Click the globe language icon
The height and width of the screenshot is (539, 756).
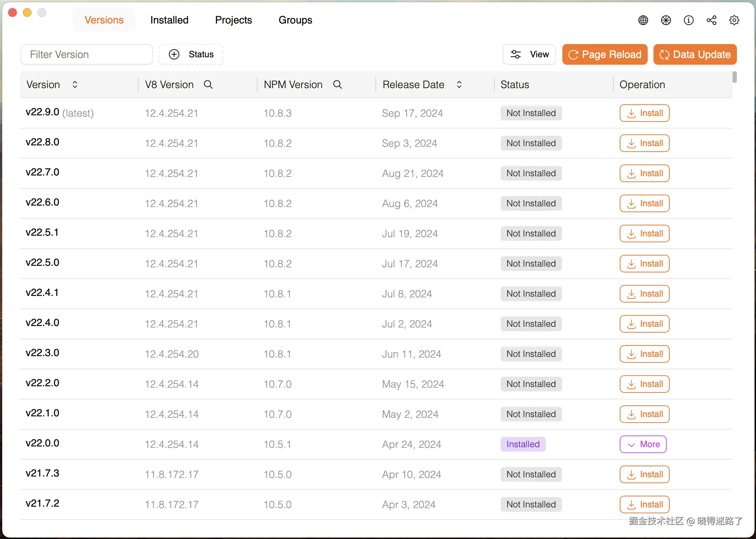[x=643, y=20]
